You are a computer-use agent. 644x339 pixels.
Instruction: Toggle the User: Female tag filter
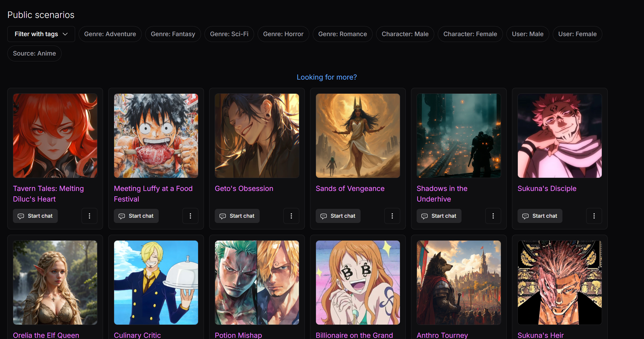point(577,34)
